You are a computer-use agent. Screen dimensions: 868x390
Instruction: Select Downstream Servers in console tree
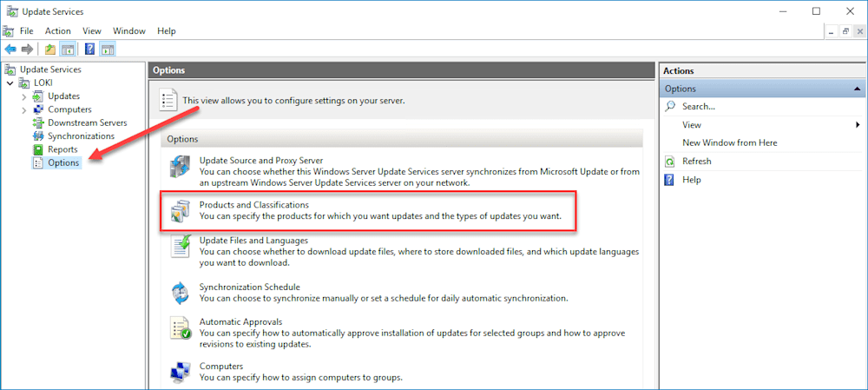[88, 122]
